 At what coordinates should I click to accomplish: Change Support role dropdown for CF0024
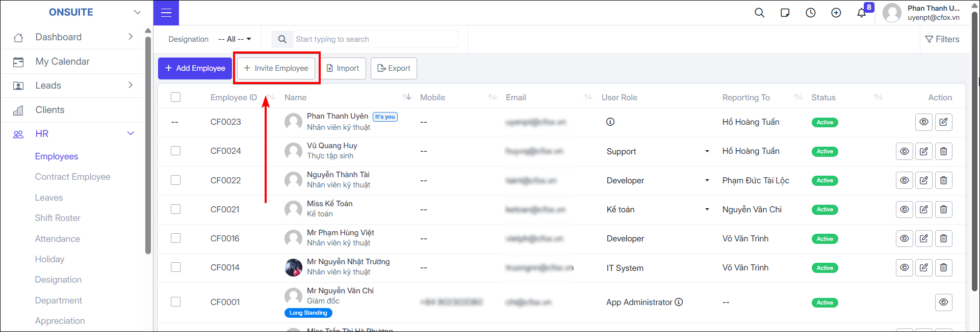click(x=658, y=151)
